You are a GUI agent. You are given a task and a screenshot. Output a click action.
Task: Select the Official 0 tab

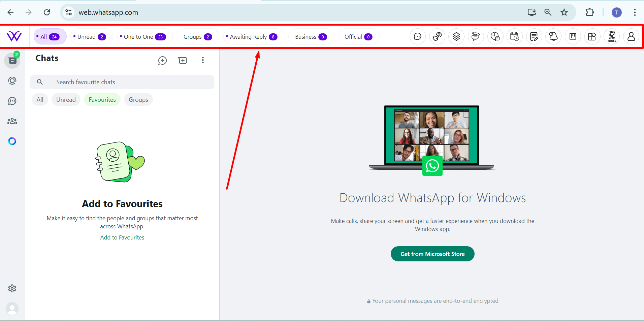coord(358,37)
